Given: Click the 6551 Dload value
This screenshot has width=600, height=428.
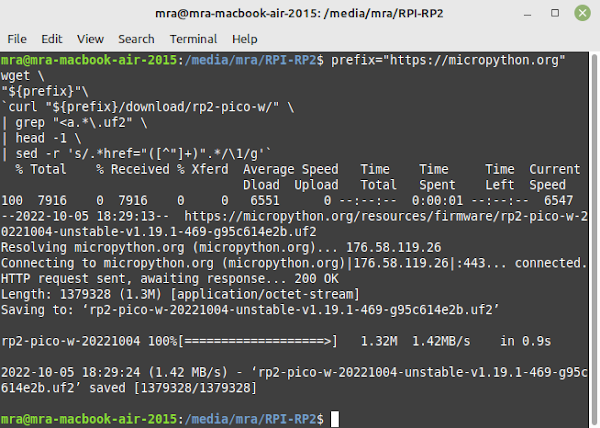Looking at the screenshot, I should [265, 201].
